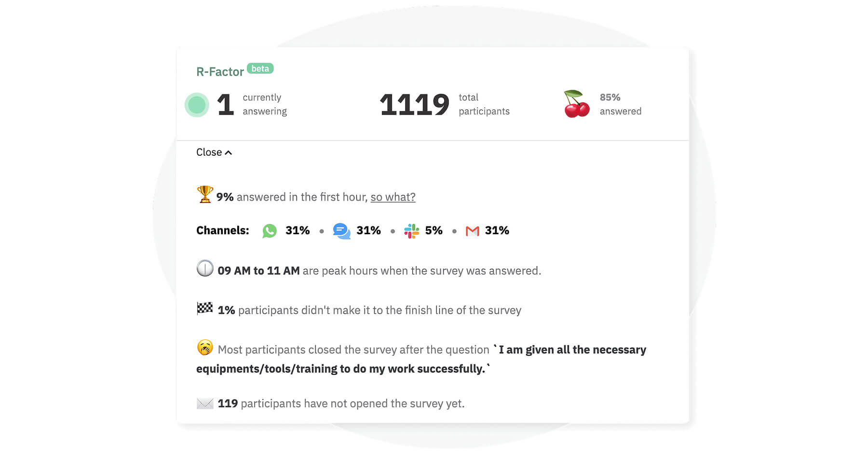Click the 1119 total participants number
The height and width of the screenshot is (454, 868).
[414, 105]
